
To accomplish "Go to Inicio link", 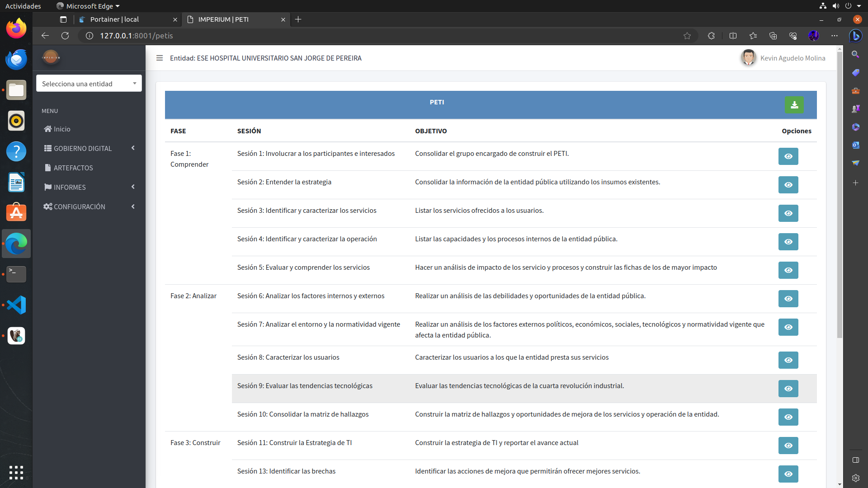I will [x=62, y=129].
